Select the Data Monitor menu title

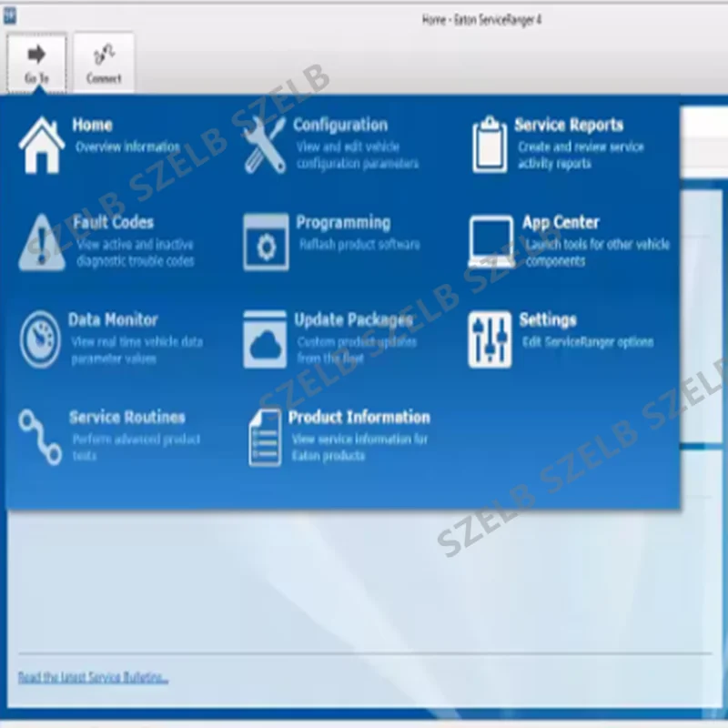click(113, 320)
